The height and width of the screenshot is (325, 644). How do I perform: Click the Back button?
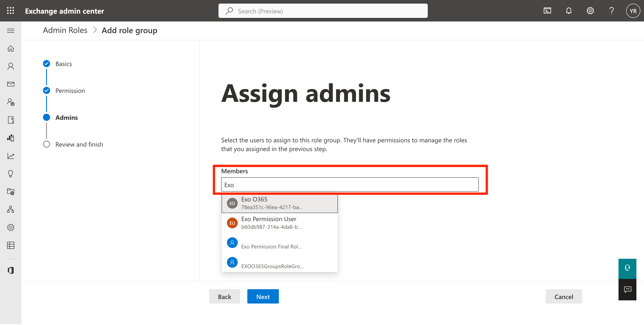pyautogui.click(x=225, y=296)
